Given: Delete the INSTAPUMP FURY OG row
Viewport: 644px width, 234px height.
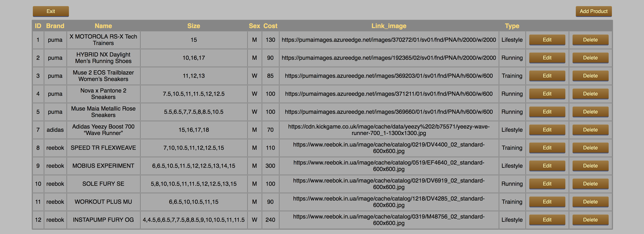Looking at the screenshot, I should pos(590,220).
